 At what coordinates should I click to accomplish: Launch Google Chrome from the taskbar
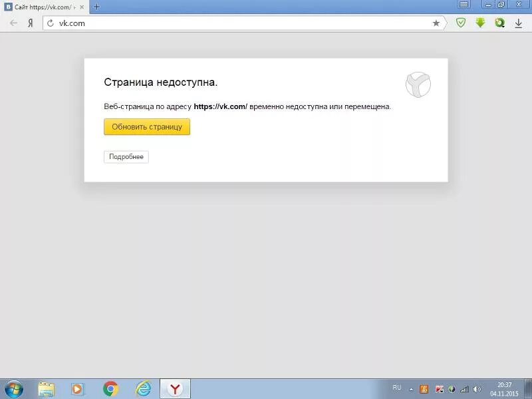pos(110,389)
